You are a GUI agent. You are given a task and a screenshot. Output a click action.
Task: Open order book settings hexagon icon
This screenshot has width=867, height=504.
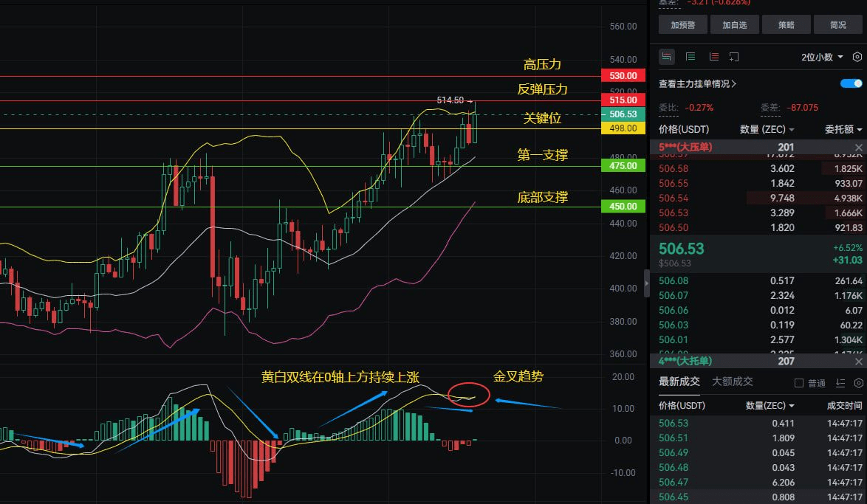click(x=857, y=57)
